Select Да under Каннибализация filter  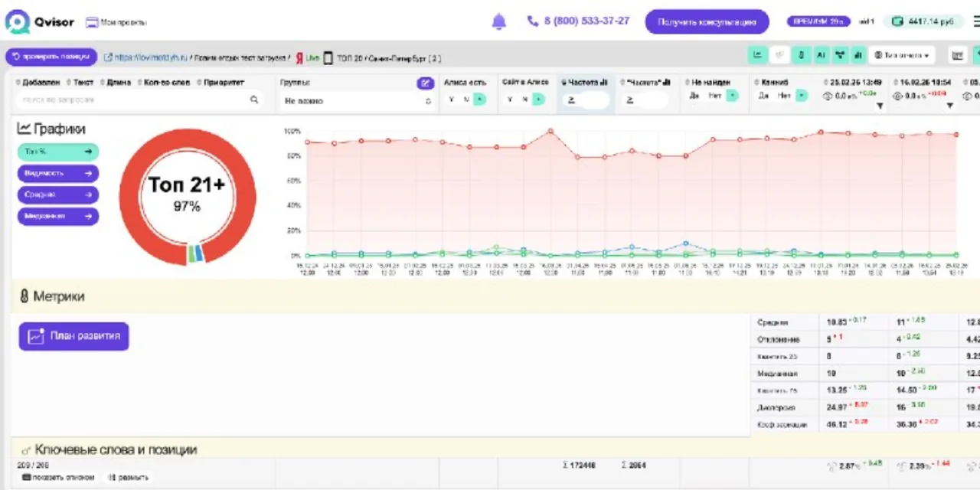click(x=763, y=96)
